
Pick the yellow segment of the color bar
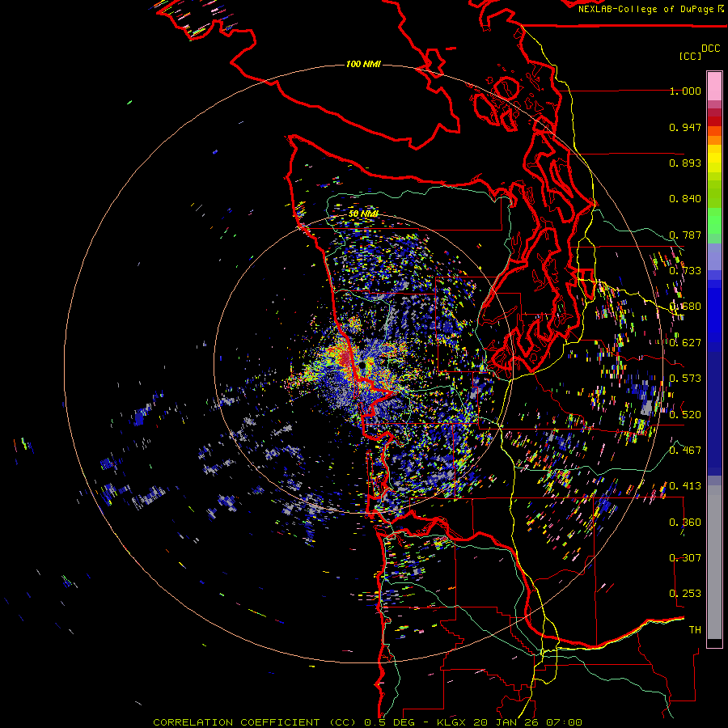pyautogui.click(x=714, y=159)
